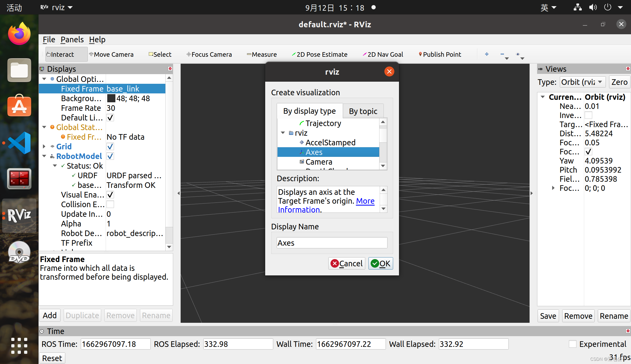Screen dimensions: 631x364
Task: Open the Panels menu
Action: (72, 39)
